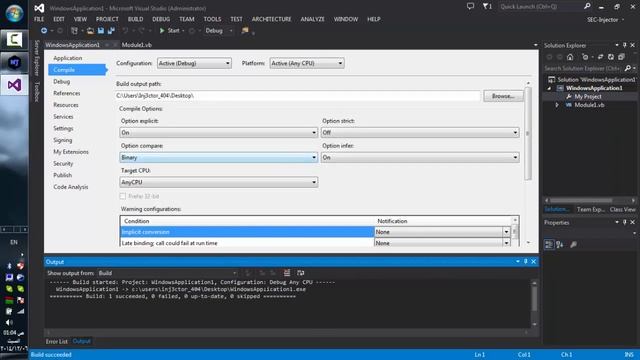Open the Debug solution configuration dropdown
The width and height of the screenshot is (640, 360).
click(x=219, y=31)
